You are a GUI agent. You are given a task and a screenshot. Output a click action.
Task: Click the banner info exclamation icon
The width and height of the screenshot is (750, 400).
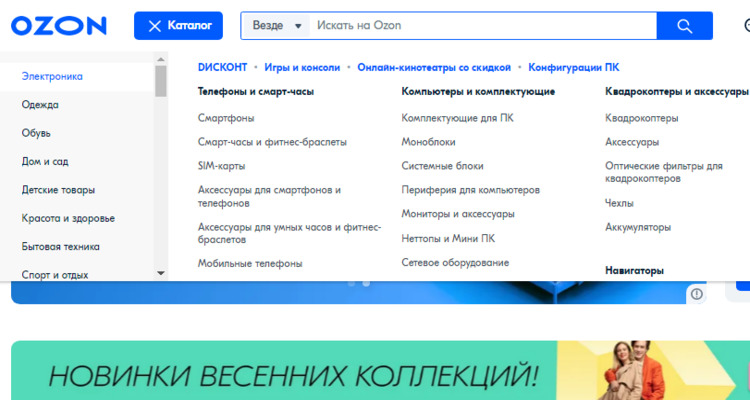(696, 294)
